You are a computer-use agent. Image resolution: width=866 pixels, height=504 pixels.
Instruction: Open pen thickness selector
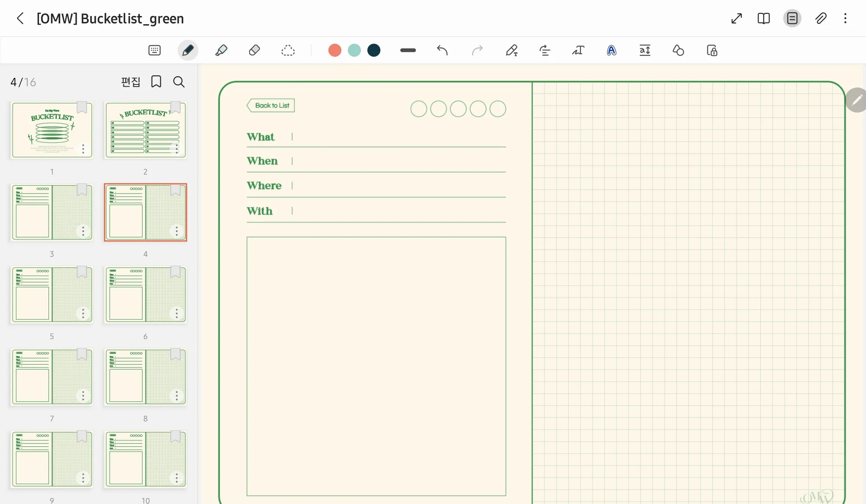point(408,50)
